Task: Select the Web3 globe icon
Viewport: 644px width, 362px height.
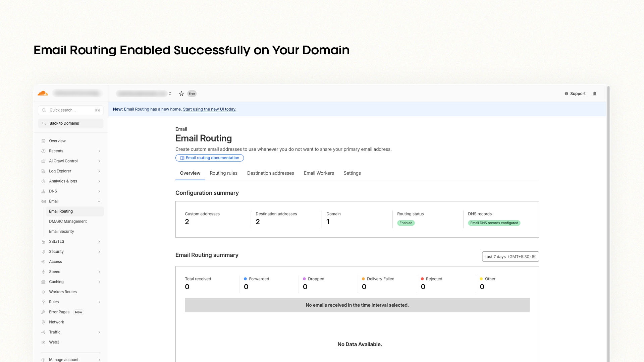Action: (44, 342)
